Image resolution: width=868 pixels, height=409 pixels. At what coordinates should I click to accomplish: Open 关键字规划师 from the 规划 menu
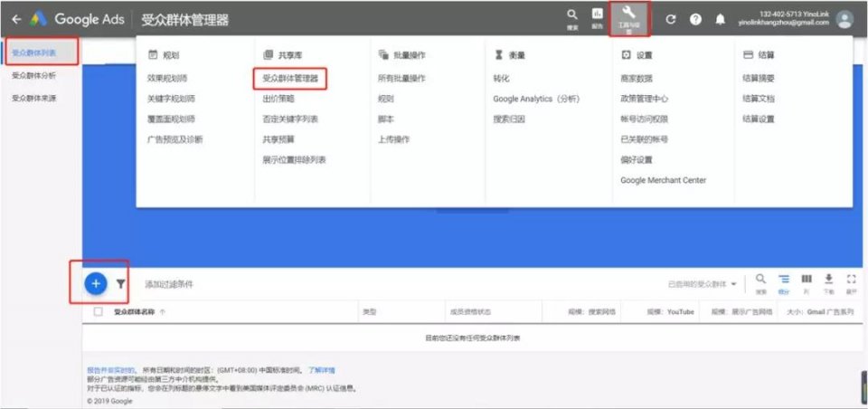pyautogui.click(x=171, y=99)
